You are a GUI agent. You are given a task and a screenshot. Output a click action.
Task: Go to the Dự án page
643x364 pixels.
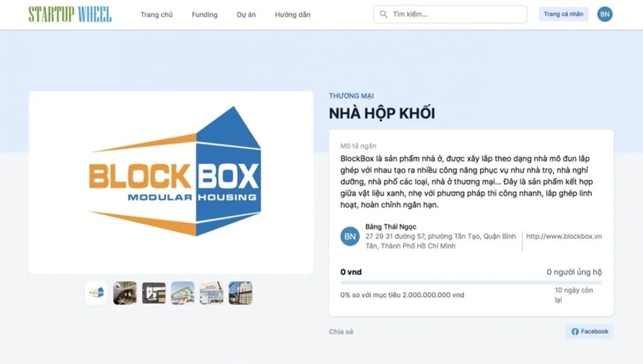[x=246, y=15]
